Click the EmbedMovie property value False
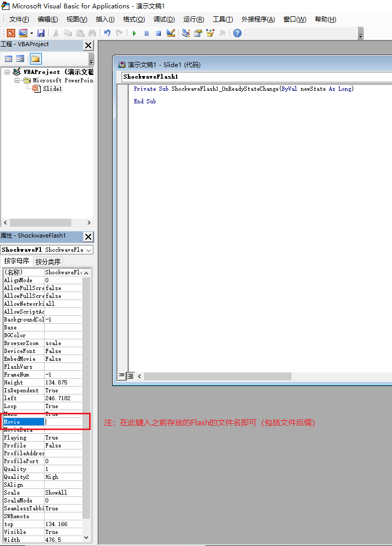 [63, 359]
